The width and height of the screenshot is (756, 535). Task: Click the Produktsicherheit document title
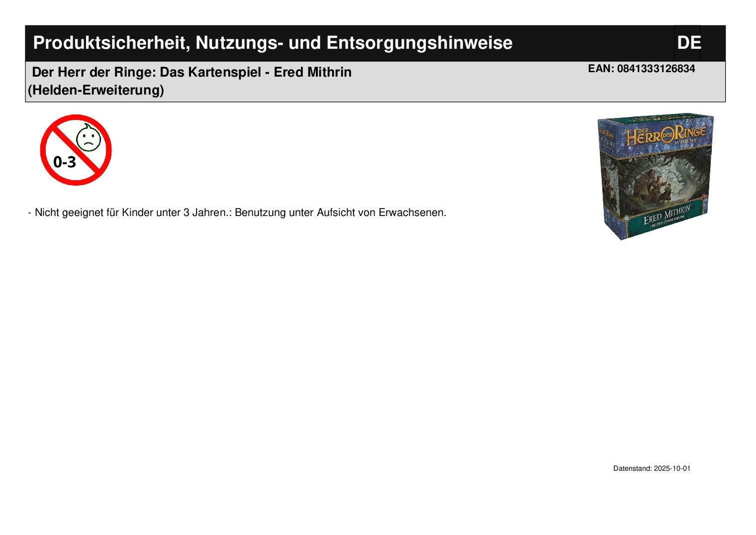pos(272,43)
